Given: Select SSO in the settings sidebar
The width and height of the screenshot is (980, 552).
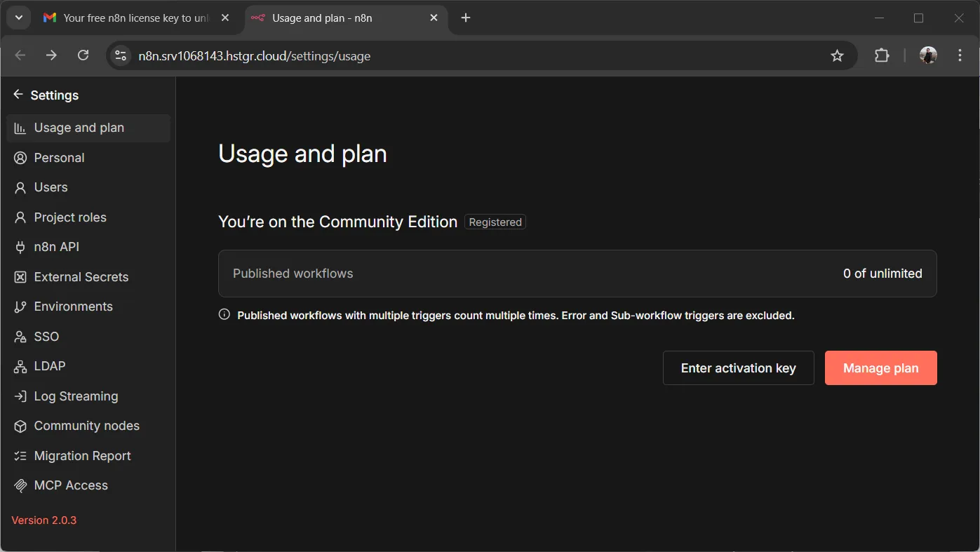Looking at the screenshot, I should pyautogui.click(x=46, y=337).
